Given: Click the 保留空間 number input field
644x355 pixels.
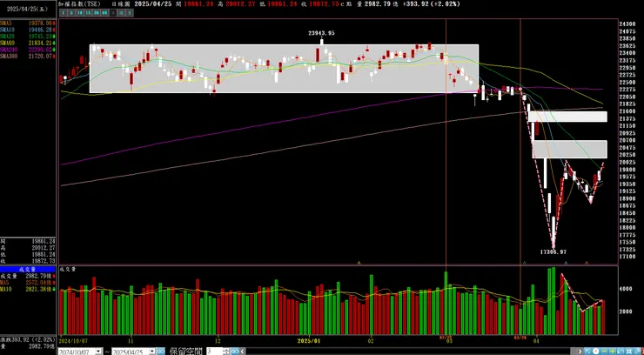Looking at the screenshot, I should pos(214,352).
